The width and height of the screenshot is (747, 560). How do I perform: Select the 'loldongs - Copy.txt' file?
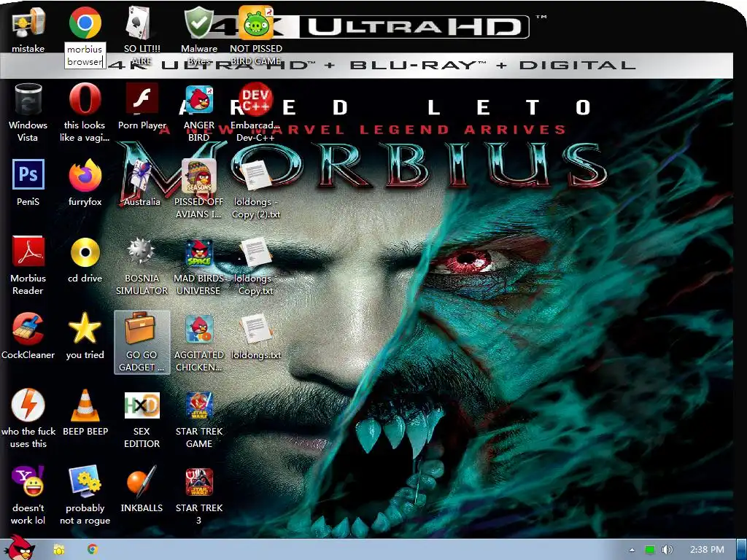256,252
